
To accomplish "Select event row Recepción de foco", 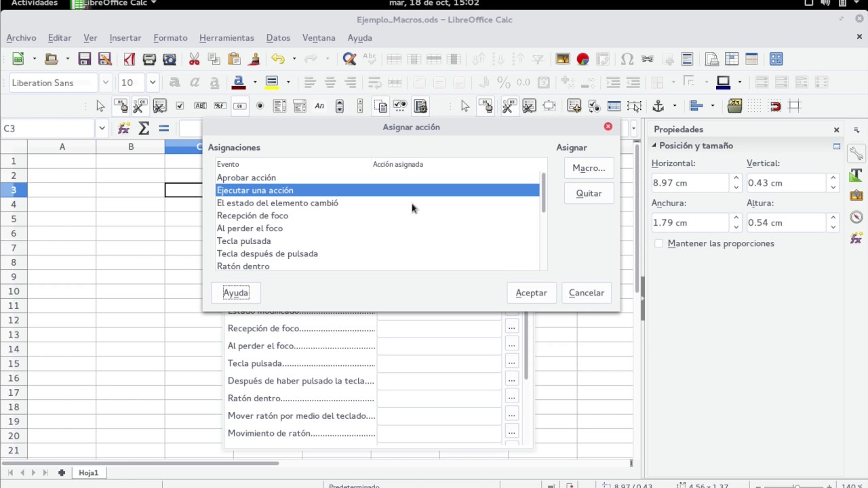I will click(x=378, y=216).
